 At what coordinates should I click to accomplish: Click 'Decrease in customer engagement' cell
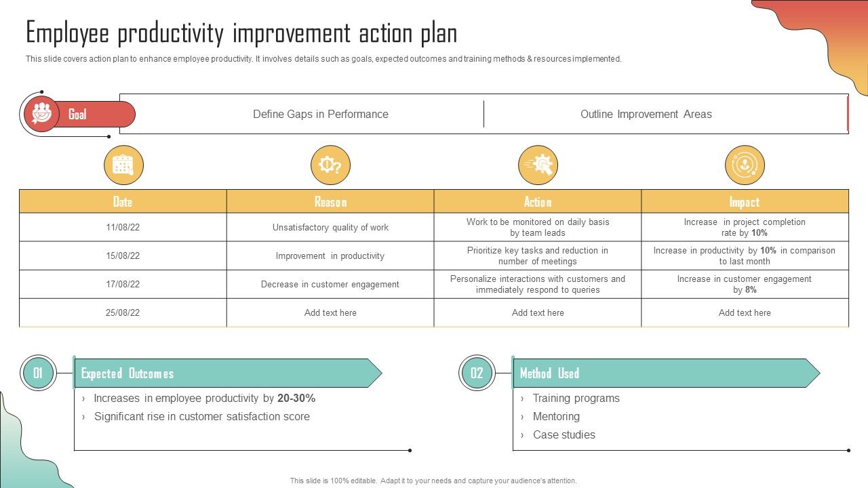pyautogui.click(x=330, y=285)
